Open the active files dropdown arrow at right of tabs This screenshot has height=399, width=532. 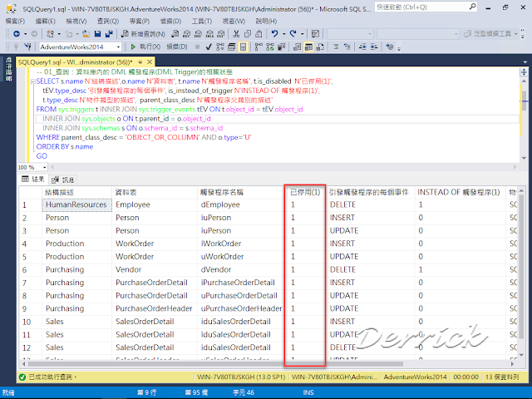tap(525, 62)
